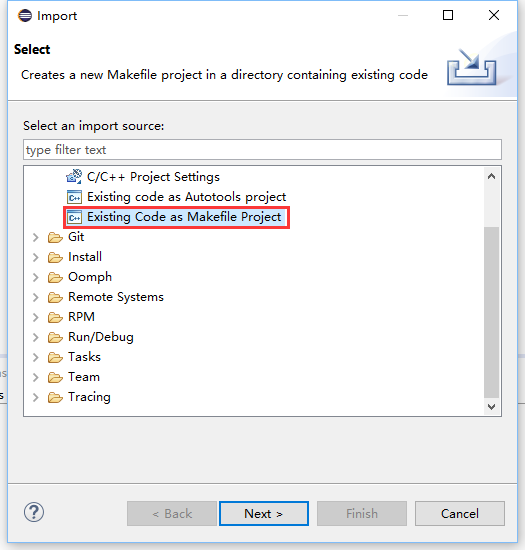
Task: Click the C/C++ Project Settings icon
Action: pos(74,176)
